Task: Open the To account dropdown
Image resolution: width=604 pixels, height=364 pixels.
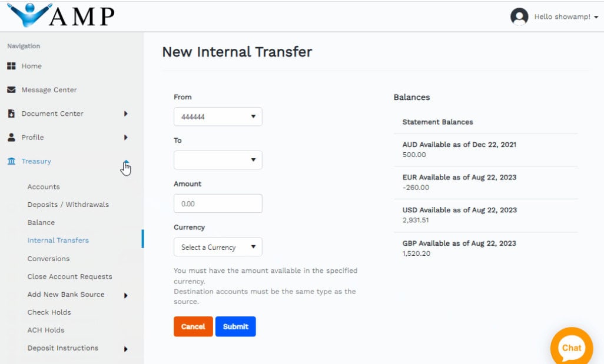Action: [x=218, y=159]
